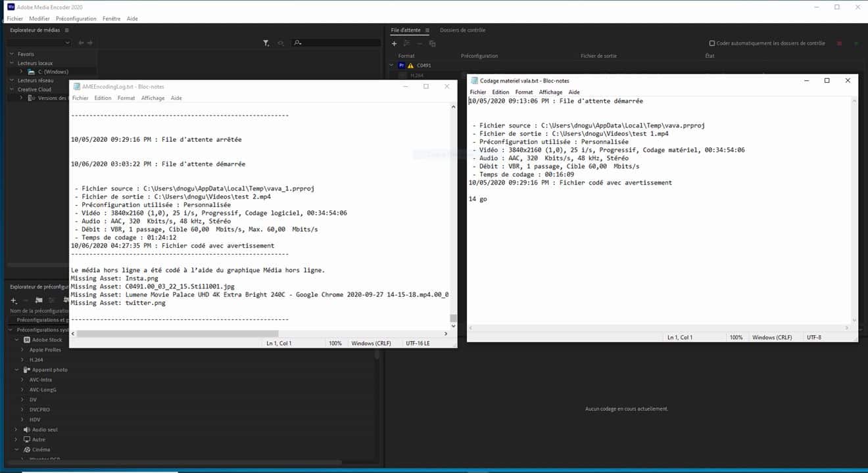Click the queue add output settings icon

[x=407, y=43]
